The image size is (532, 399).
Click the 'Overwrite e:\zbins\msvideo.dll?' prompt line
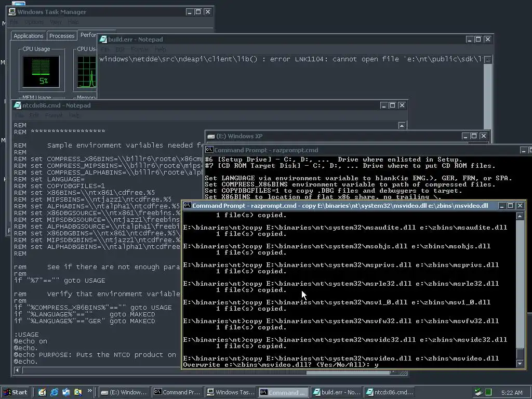coord(281,365)
